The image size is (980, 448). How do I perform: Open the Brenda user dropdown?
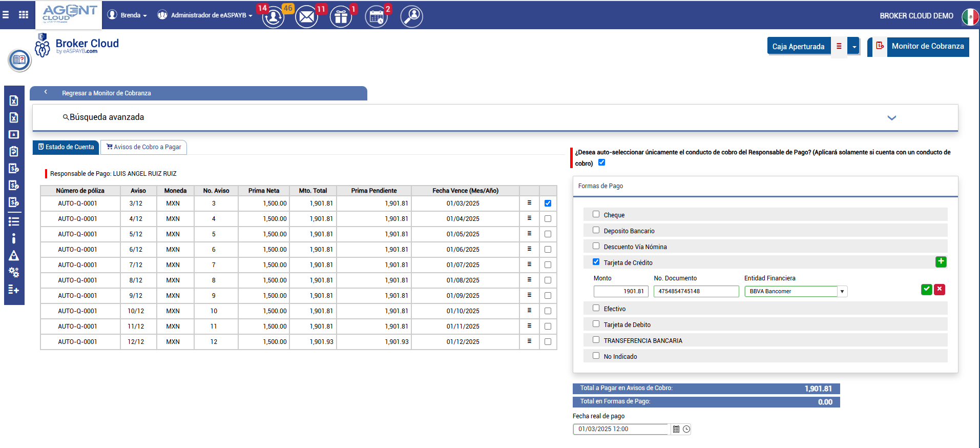pyautogui.click(x=127, y=15)
